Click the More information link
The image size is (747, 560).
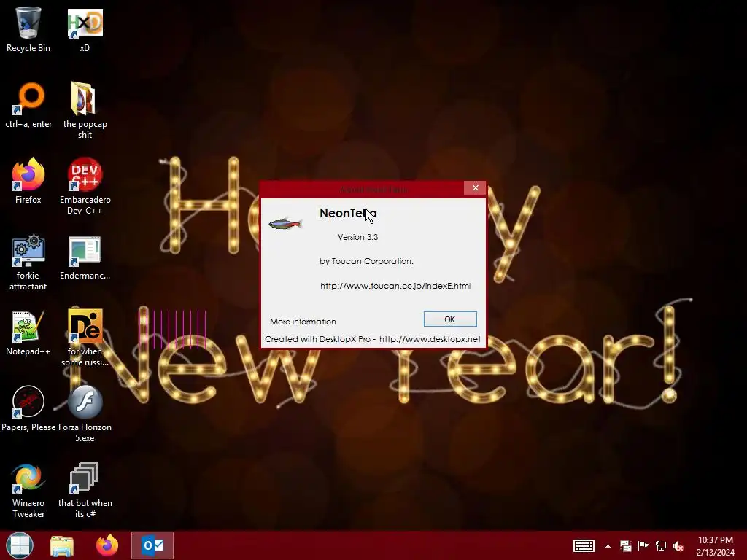(x=303, y=322)
